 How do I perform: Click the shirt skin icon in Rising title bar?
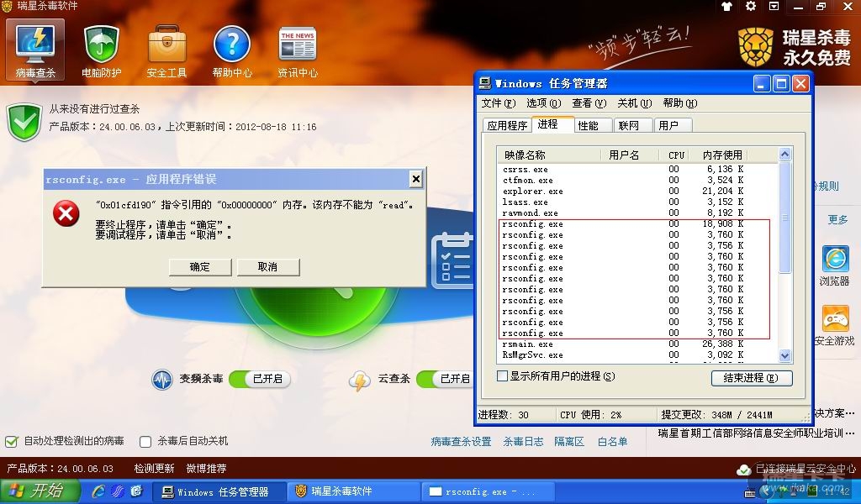click(726, 7)
